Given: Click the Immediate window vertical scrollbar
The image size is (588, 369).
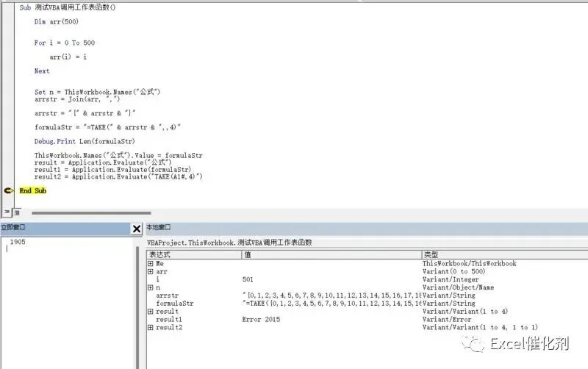Looking at the screenshot, I should coord(137,307).
